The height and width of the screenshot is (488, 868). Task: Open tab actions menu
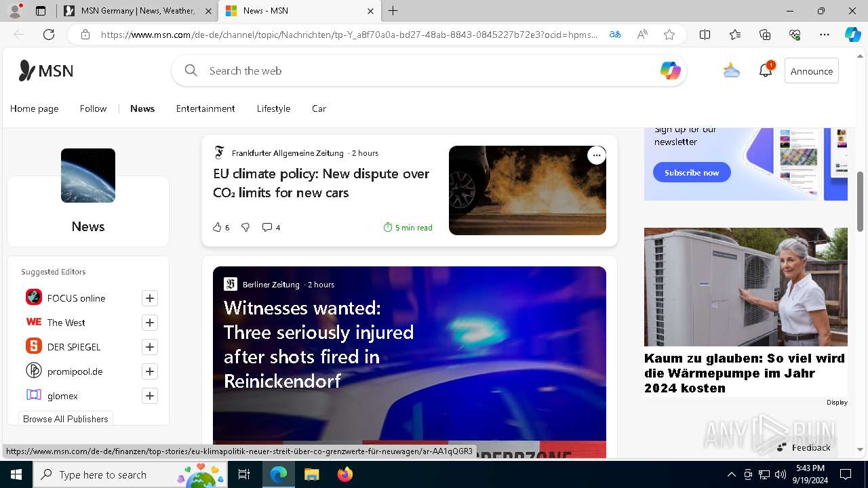41,11
